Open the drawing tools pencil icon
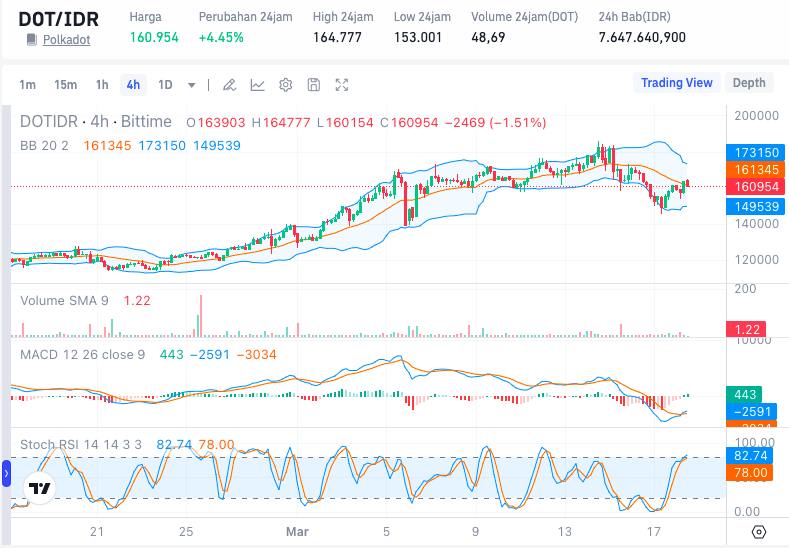The height and width of the screenshot is (548, 789). tap(229, 85)
